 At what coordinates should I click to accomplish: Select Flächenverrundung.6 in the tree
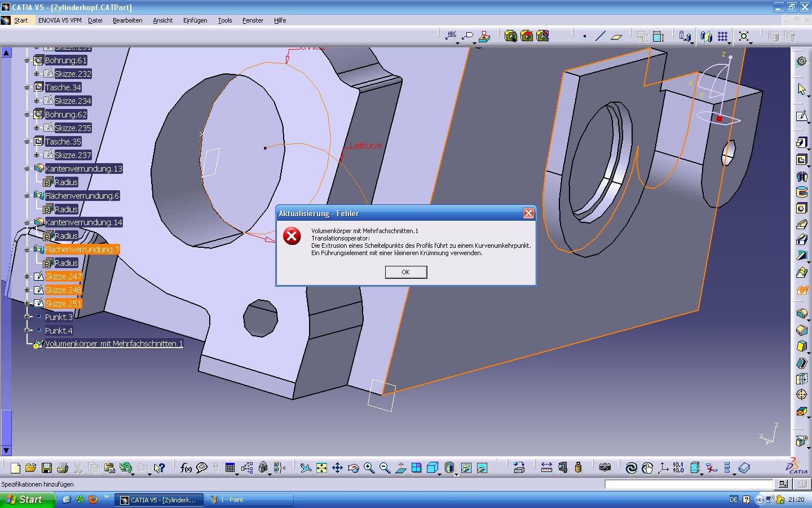(x=82, y=196)
